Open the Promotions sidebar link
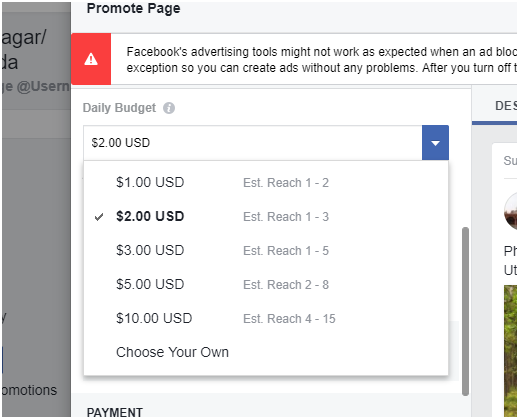The width and height of the screenshot is (519, 419). tap(29, 390)
